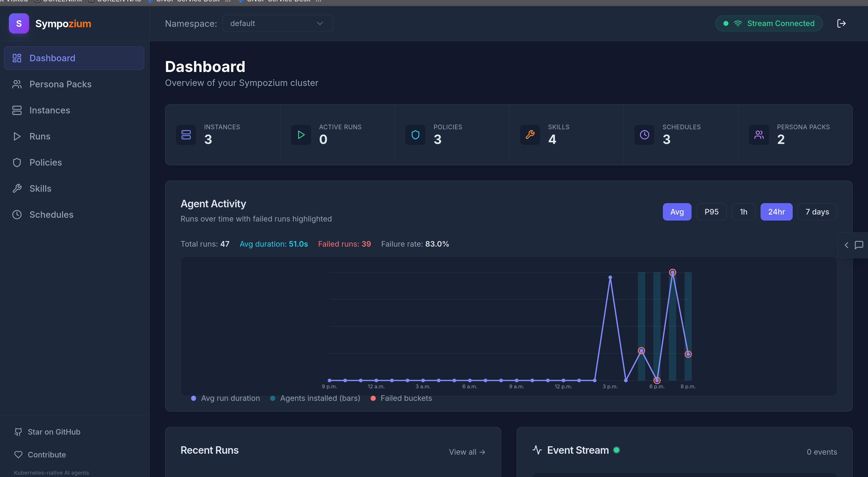The width and height of the screenshot is (868, 477).
Task: Click the Instances stat card server icon
Action: (x=186, y=135)
